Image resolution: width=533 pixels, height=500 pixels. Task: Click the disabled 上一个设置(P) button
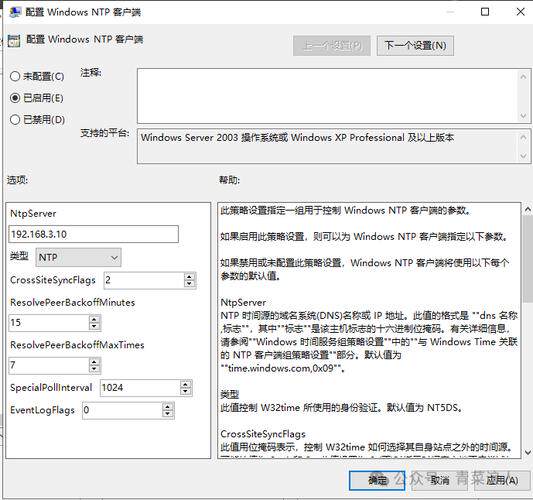tap(332, 46)
